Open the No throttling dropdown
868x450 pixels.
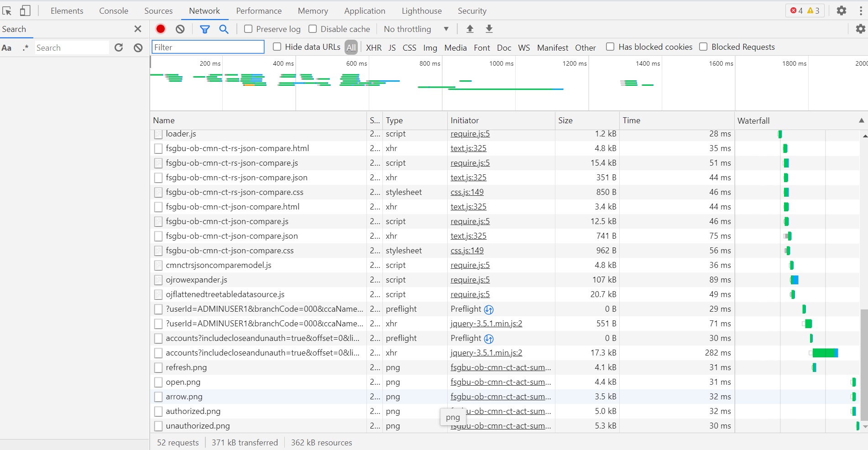[x=416, y=29]
